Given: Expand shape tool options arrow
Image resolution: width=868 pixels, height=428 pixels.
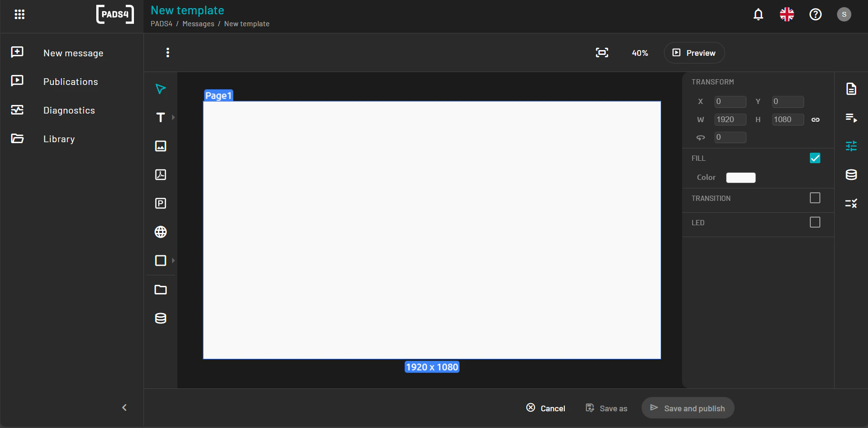Looking at the screenshot, I should point(174,261).
